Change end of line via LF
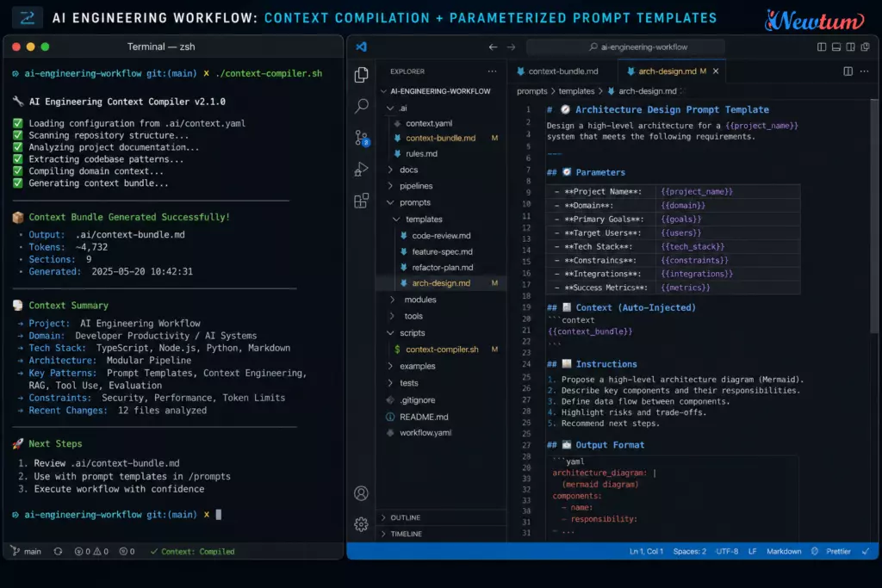The width and height of the screenshot is (882, 588). click(752, 552)
